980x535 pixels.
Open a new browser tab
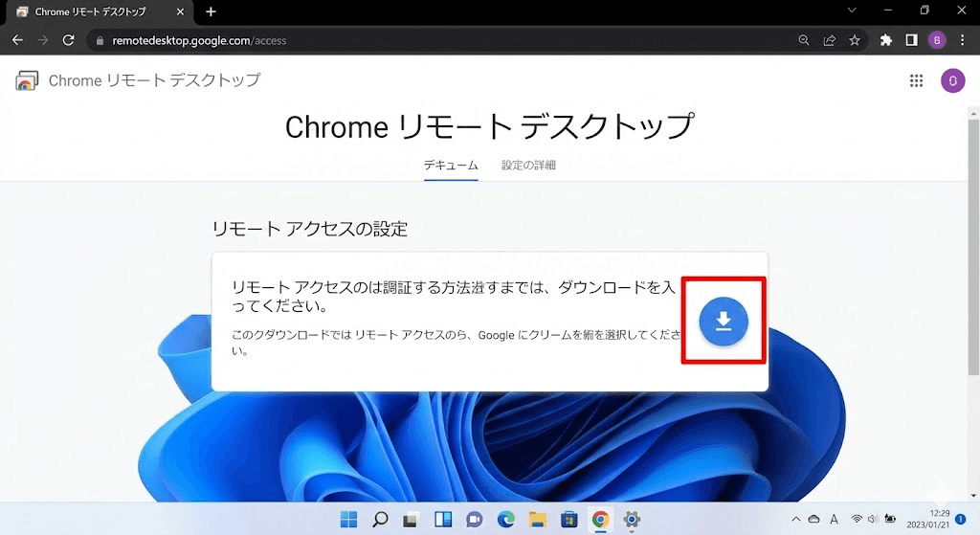tap(211, 11)
